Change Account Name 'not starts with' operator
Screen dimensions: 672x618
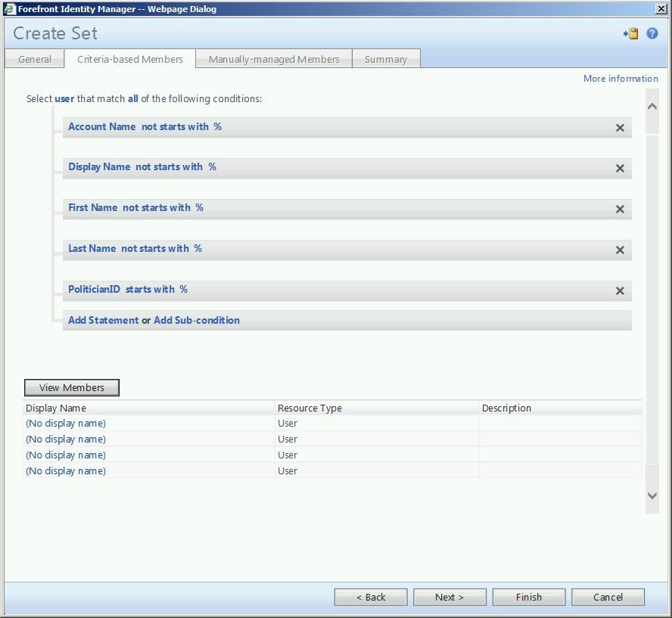point(175,127)
